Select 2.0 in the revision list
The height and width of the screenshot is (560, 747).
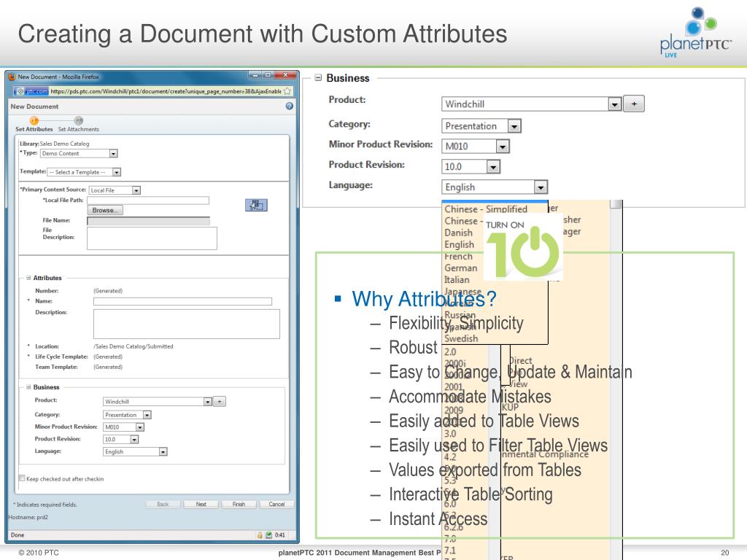pyautogui.click(x=450, y=352)
